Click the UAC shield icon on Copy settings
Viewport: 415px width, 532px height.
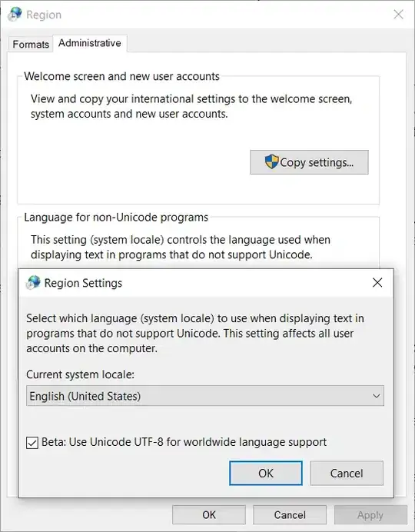271,162
